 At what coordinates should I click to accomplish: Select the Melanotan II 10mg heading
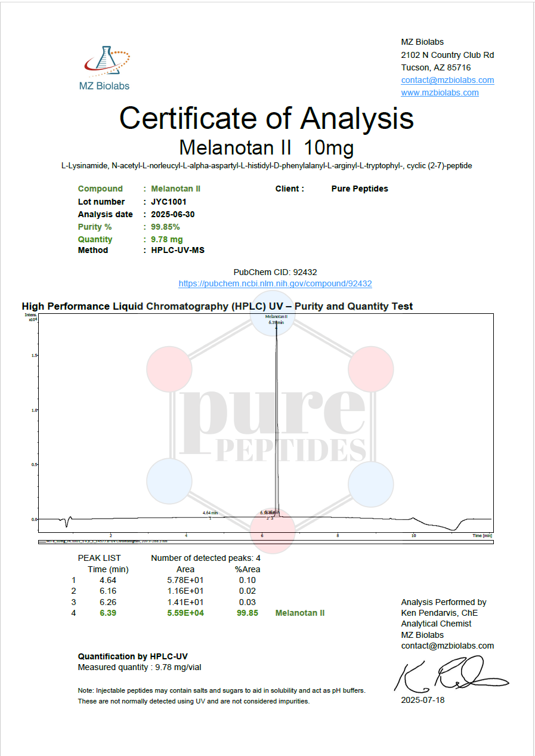tap(267, 147)
